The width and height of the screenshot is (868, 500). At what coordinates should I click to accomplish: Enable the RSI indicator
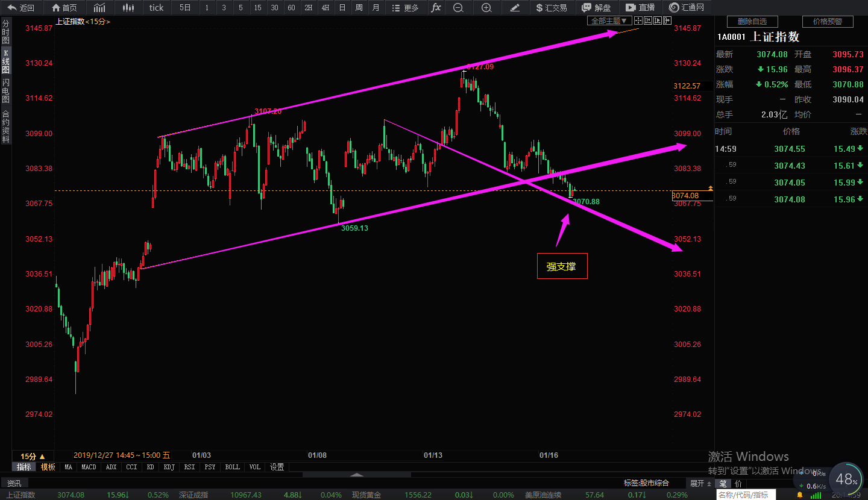[x=189, y=467]
